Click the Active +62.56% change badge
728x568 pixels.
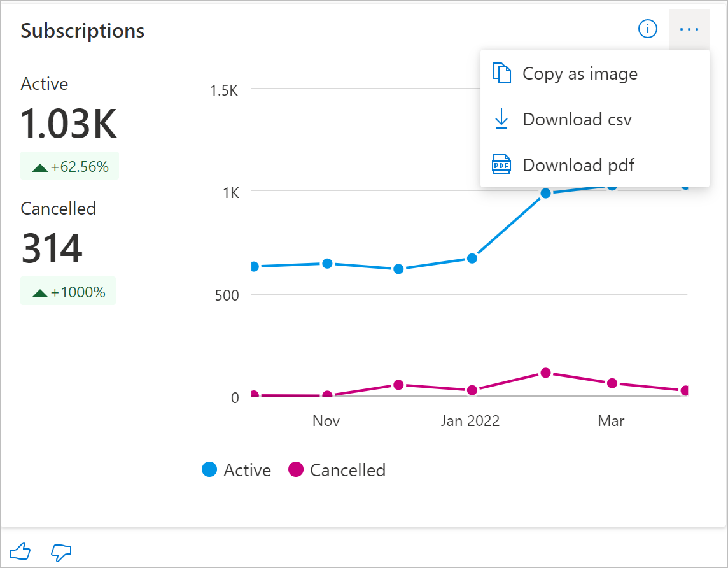[70, 167]
